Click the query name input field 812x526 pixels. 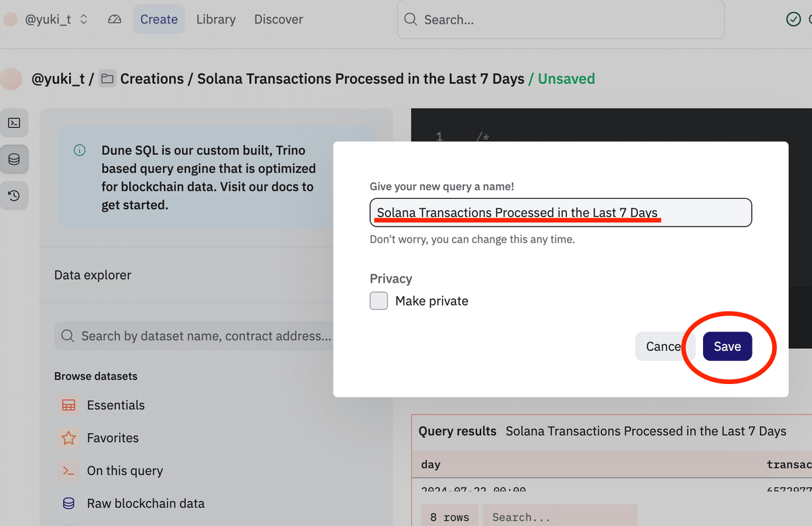tap(561, 212)
